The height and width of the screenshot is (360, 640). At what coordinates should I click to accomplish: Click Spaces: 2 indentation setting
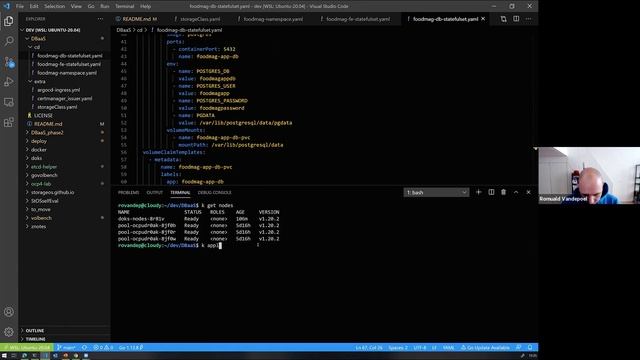click(x=398, y=348)
